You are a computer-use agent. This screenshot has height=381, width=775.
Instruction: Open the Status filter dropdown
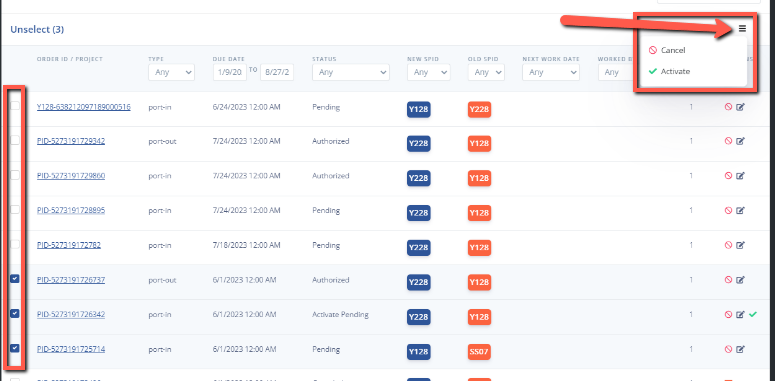350,72
